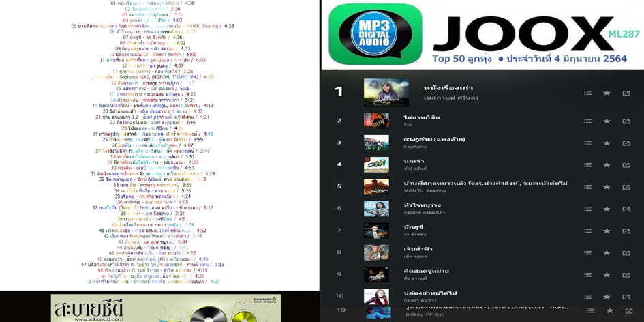Star the rank 4 song

pos(607,164)
